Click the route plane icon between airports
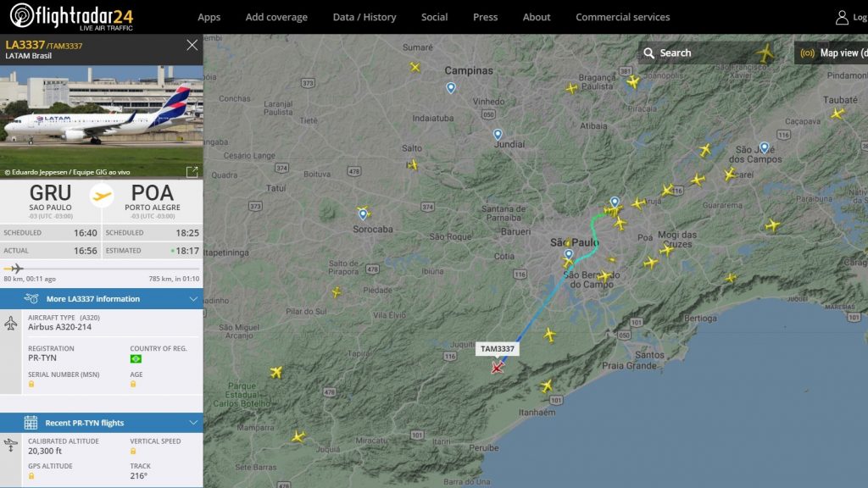The width and height of the screenshot is (868, 488). 102,196
